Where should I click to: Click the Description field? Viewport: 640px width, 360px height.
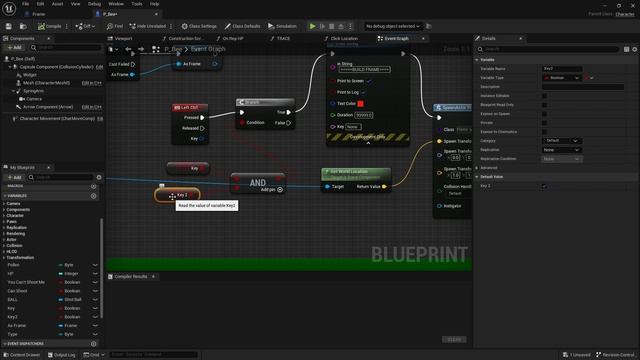point(583,87)
